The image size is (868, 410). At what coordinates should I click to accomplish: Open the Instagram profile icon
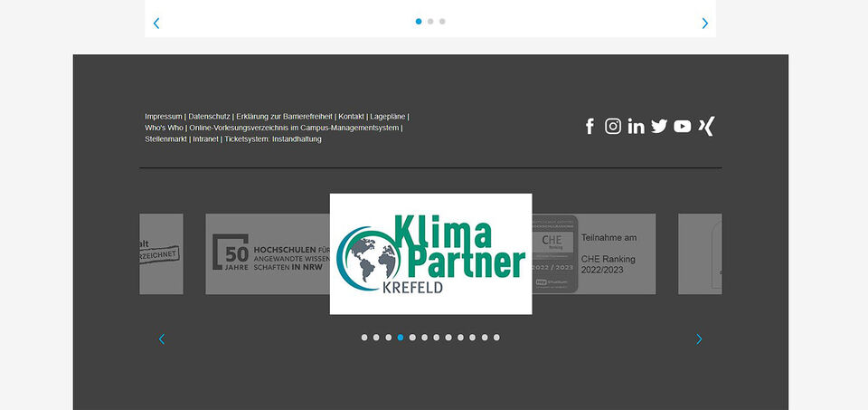click(x=613, y=127)
